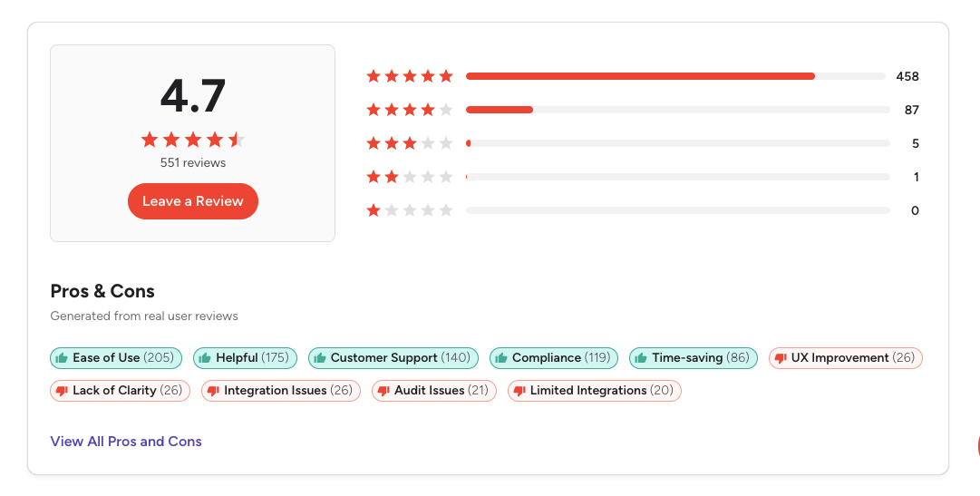Click the two-star rating row stars
This screenshot has width=980, height=496.
click(410, 177)
